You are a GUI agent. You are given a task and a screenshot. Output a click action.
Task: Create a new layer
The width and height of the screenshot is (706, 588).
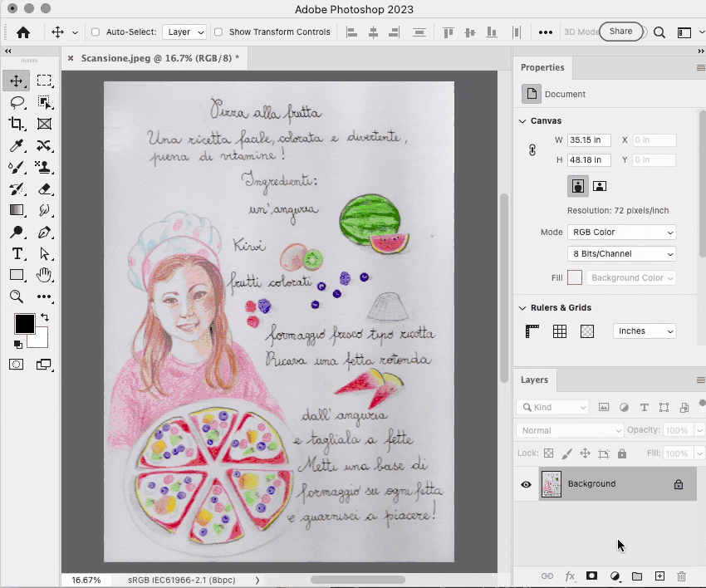point(659,576)
